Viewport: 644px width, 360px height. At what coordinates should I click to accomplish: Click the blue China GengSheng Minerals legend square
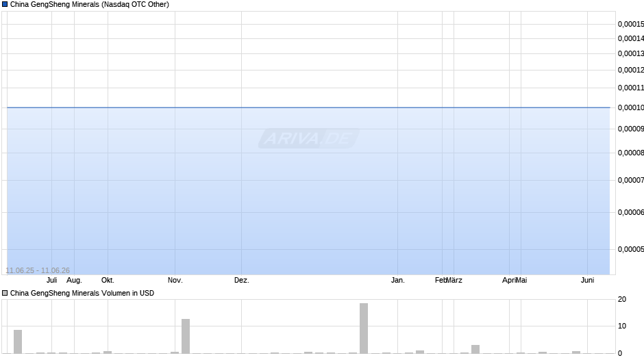click(x=5, y=5)
